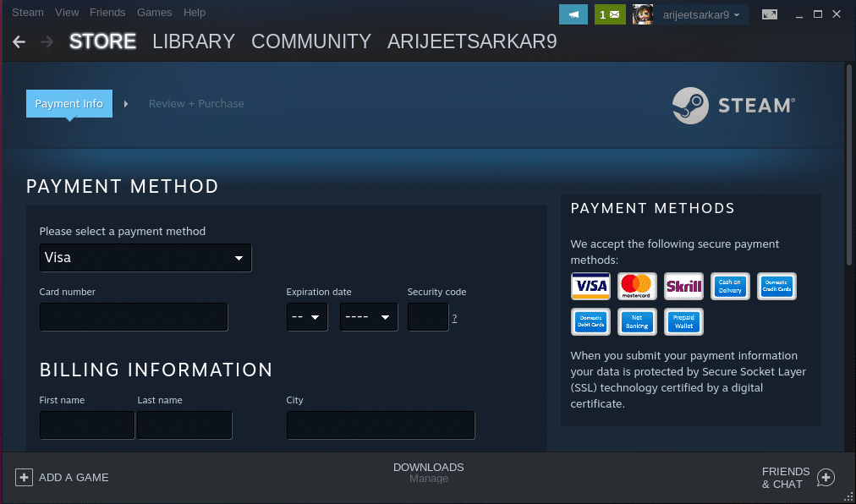
Task: Click the ADD A GAME label
Action: coord(74,477)
